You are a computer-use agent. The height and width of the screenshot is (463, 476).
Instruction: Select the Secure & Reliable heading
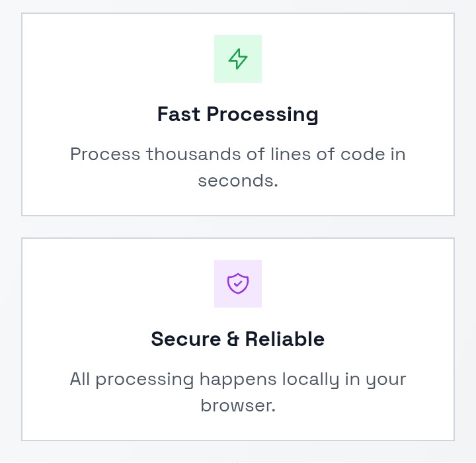click(x=238, y=339)
